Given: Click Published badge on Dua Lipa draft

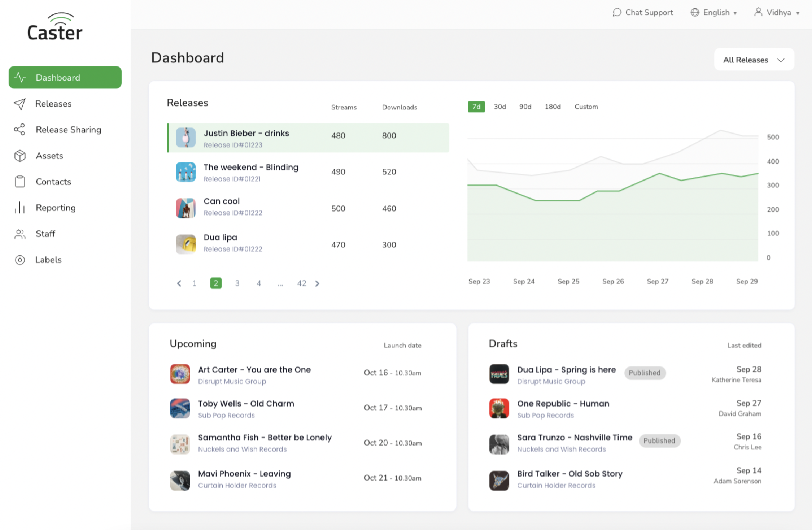Looking at the screenshot, I should (645, 373).
